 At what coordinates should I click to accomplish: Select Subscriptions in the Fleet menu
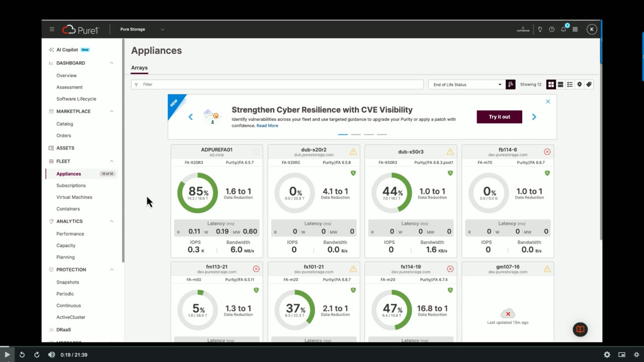71,186
